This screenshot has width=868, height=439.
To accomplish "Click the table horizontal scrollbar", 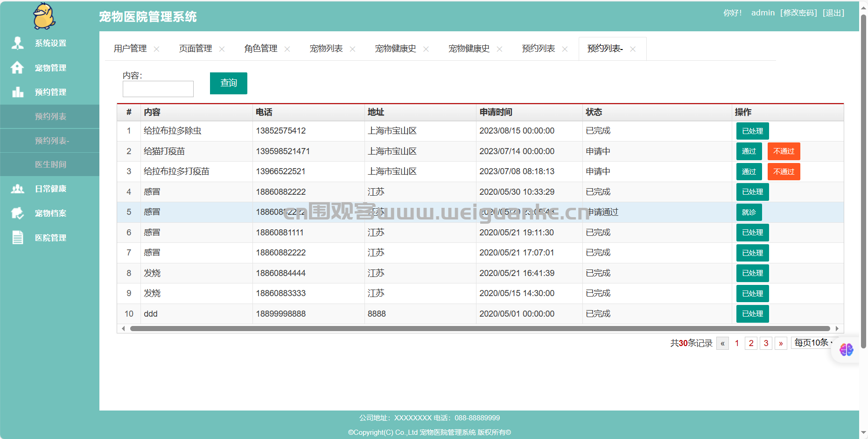I will tap(480, 329).
